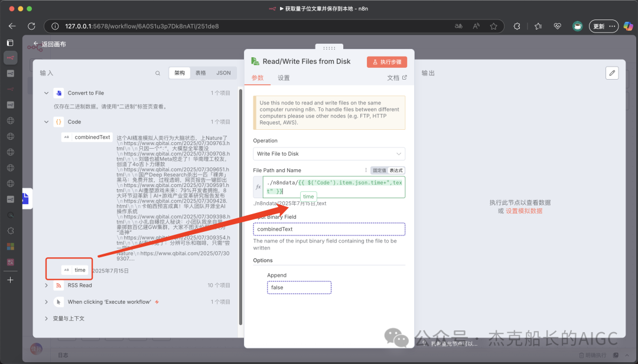Screen dimensions: 638x364
Task: Switch to the 设置 tab
Action: point(284,78)
